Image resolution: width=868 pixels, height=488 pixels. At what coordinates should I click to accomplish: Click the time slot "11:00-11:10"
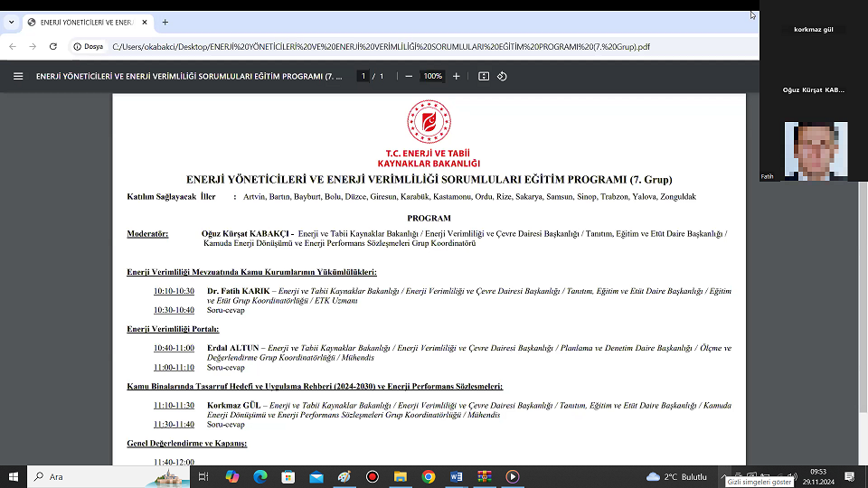pos(174,368)
